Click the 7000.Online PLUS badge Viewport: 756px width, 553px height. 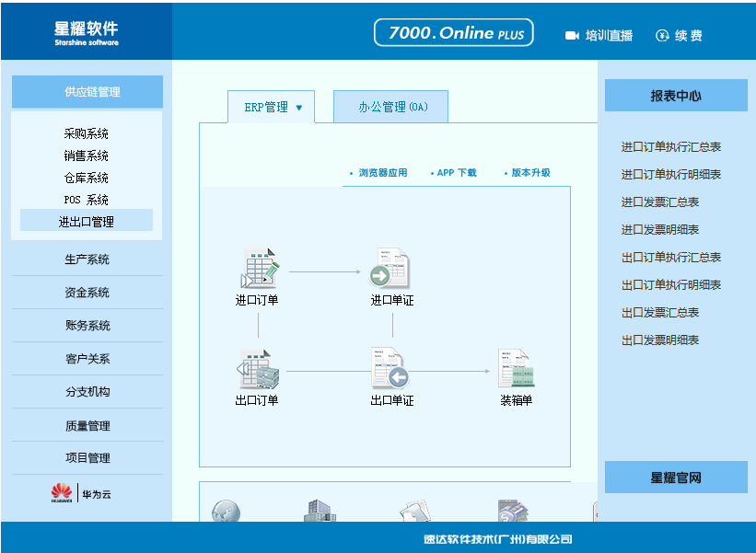pyautogui.click(x=454, y=33)
